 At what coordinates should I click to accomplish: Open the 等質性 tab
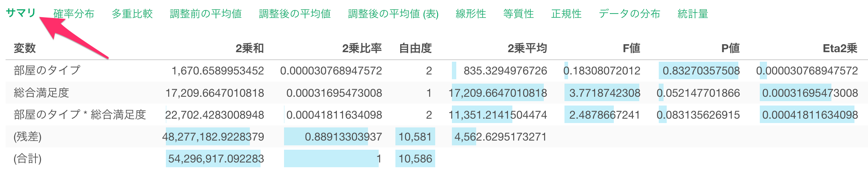(x=518, y=14)
